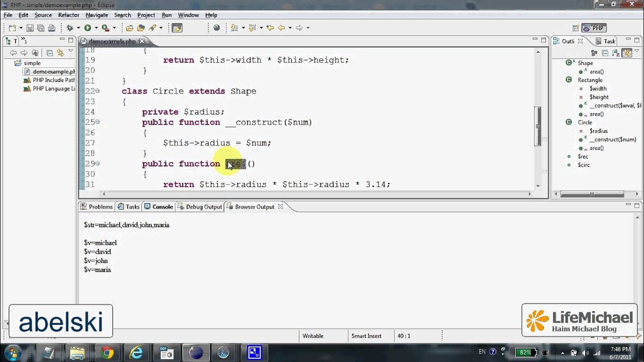
Task: Switch to the Console tab
Action: tap(158, 207)
